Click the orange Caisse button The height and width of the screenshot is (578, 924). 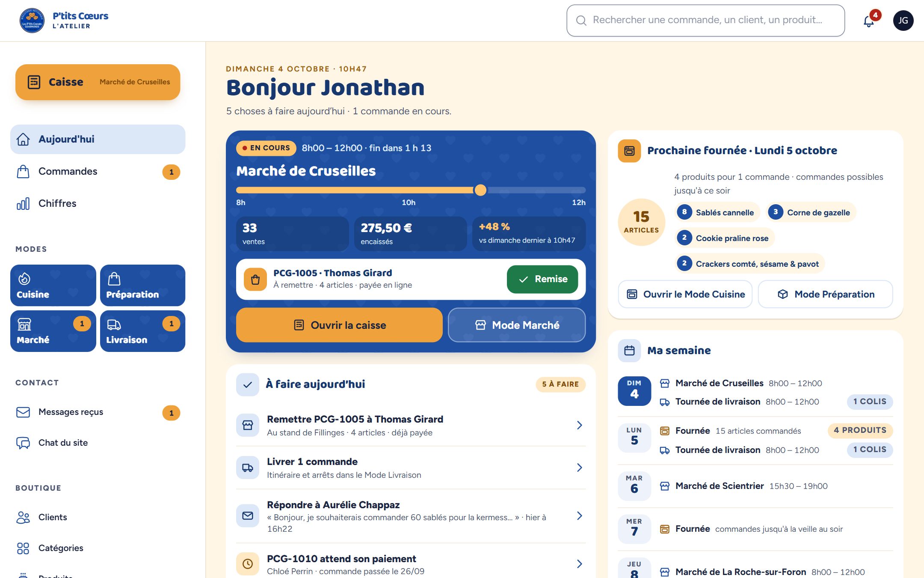[98, 82]
